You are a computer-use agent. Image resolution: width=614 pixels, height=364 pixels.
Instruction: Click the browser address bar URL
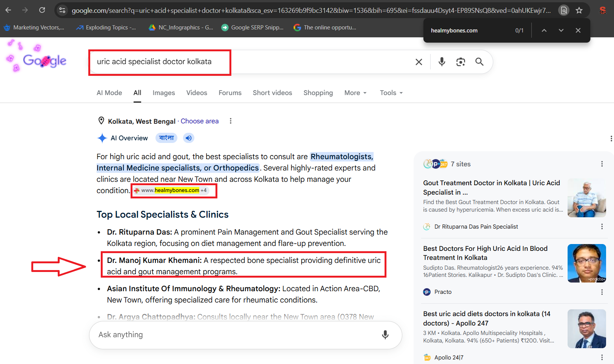point(311,11)
